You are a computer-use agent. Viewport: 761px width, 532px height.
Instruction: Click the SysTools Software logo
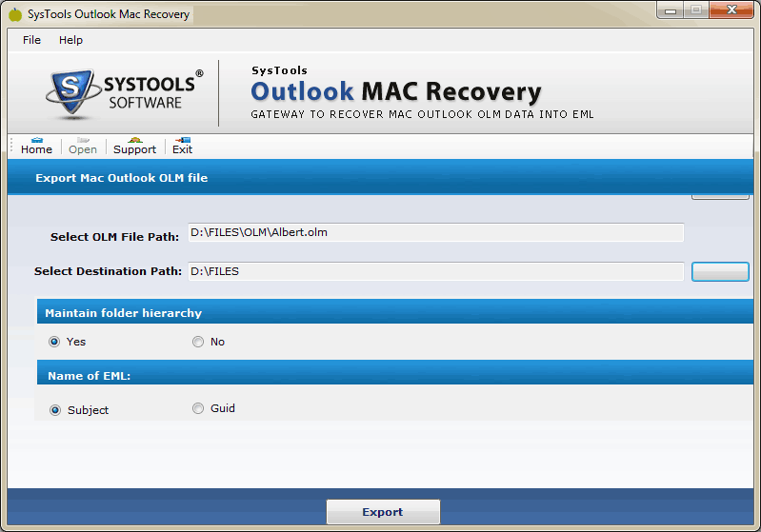(125, 93)
